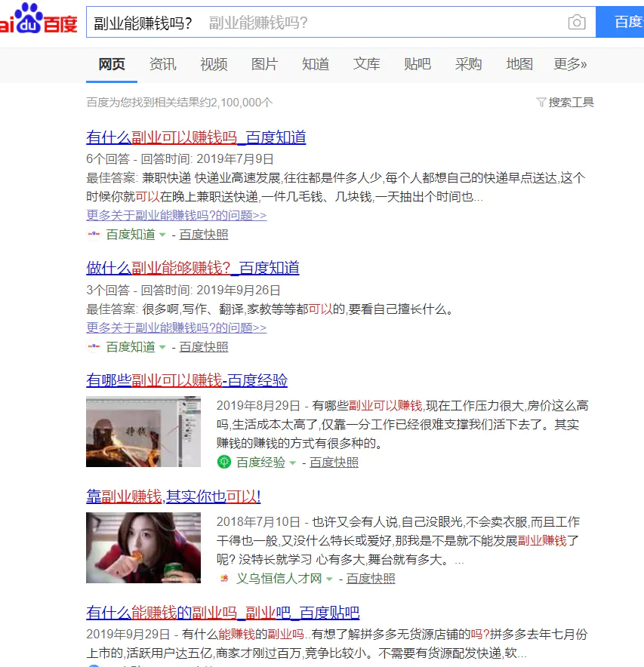
Task: Click the 义乌恒信人才网 favicon
Action: click(224, 578)
